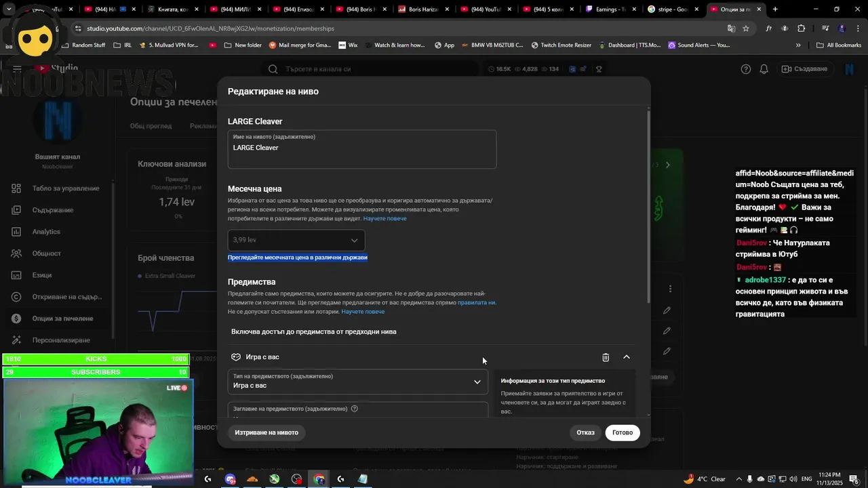Click the Studio help question-mark icon
This screenshot has width=868, height=488.
click(x=746, y=69)
